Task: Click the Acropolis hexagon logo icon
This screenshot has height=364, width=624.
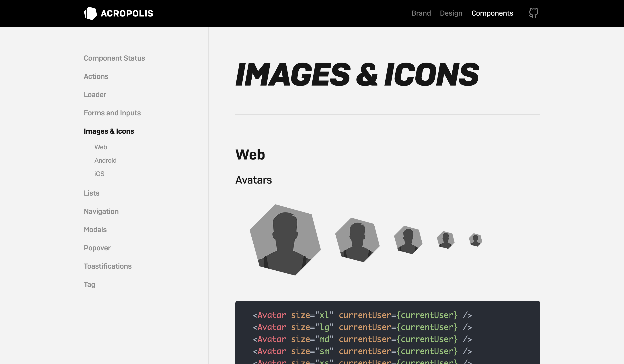Action: coord(90,13)
